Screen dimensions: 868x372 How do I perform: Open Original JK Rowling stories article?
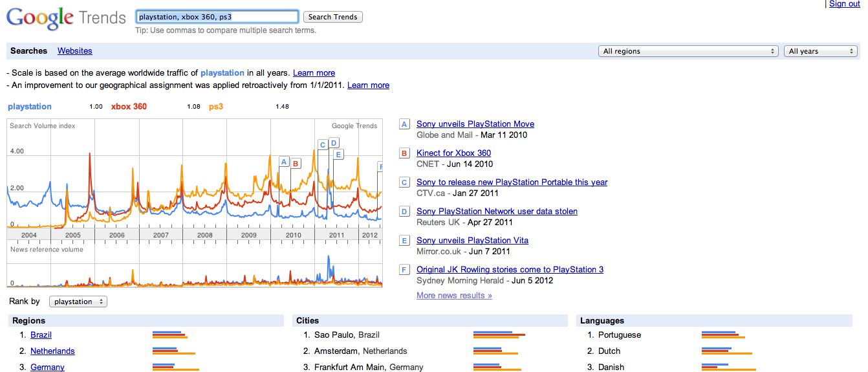click(510, 270)
